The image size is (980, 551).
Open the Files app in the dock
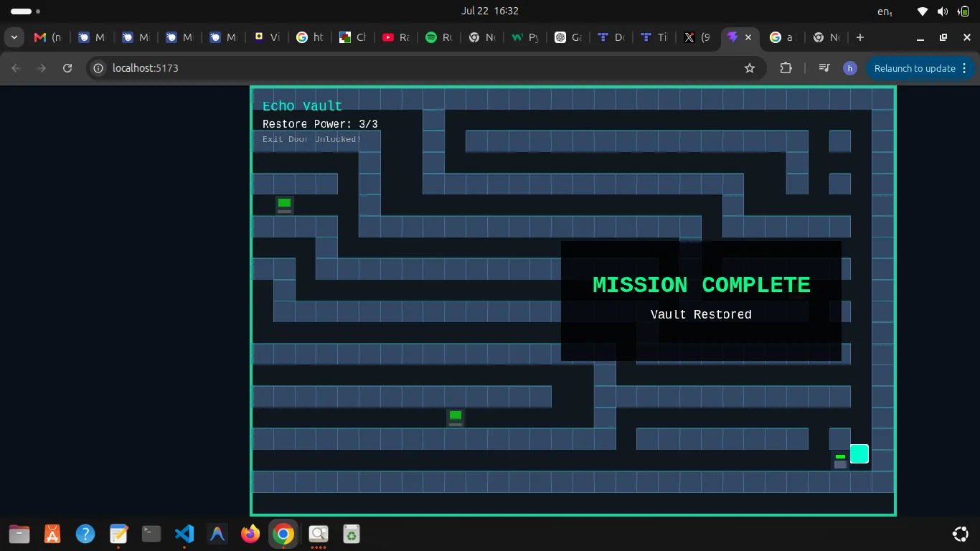[x=19, y=534]
